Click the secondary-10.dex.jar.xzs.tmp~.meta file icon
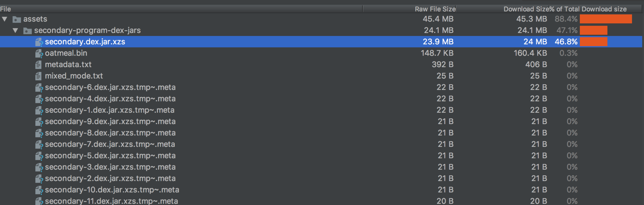The width and height of the screenshot is (644, 205). click(39, 190)
